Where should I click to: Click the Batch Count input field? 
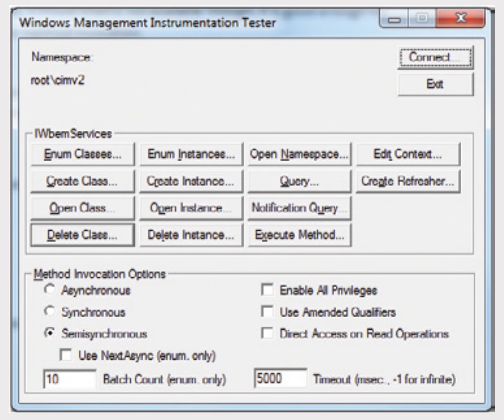point(69,379)
